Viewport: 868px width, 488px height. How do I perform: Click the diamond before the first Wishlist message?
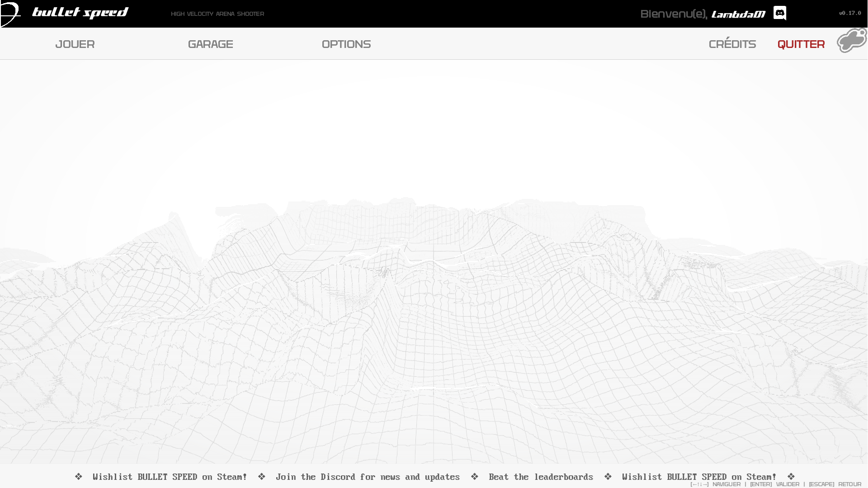[x=79, y=477]
